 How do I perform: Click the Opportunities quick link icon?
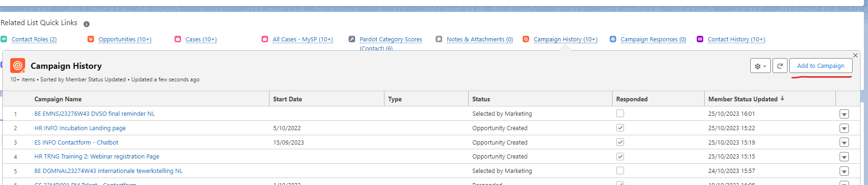tap(91, 39)
